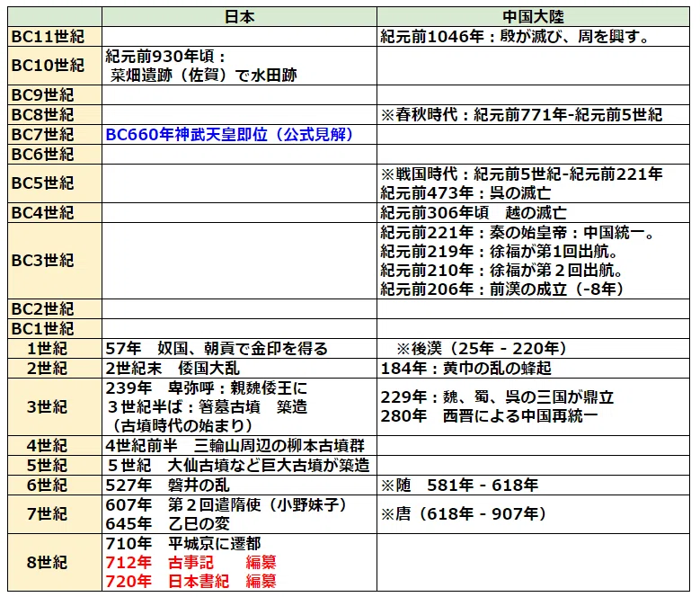Click the BC5世紀 row label

point(42,183)
